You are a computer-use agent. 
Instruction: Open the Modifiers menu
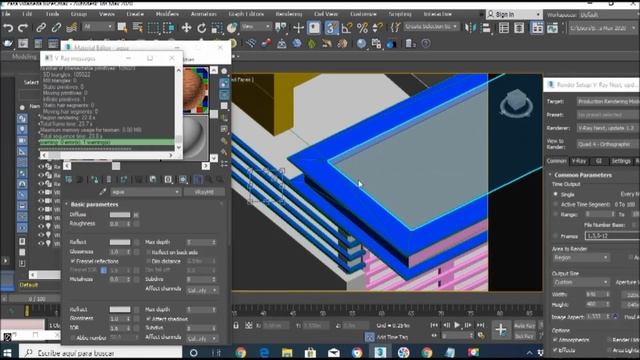click(x=167, y=14)
